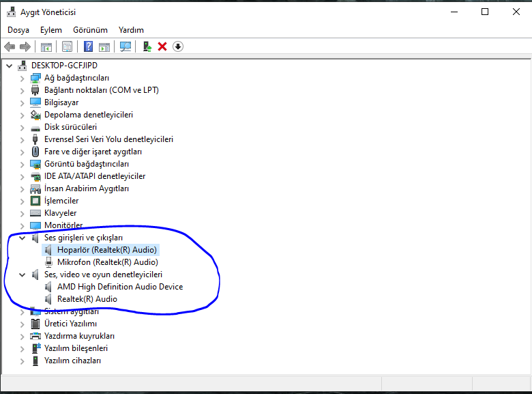The height and width of the screenshot is (394, 532).
Task: Open the Properties toolbar icon
Action: coord(67,46)
